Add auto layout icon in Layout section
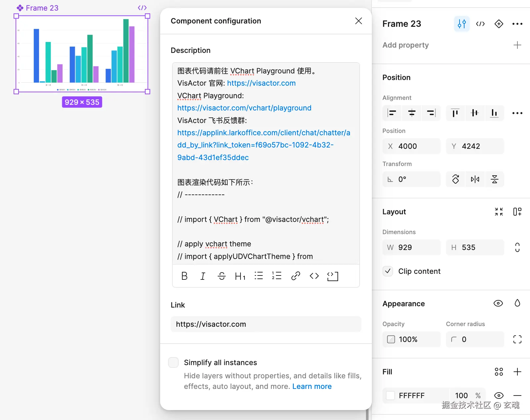 [x=517, y=212]
